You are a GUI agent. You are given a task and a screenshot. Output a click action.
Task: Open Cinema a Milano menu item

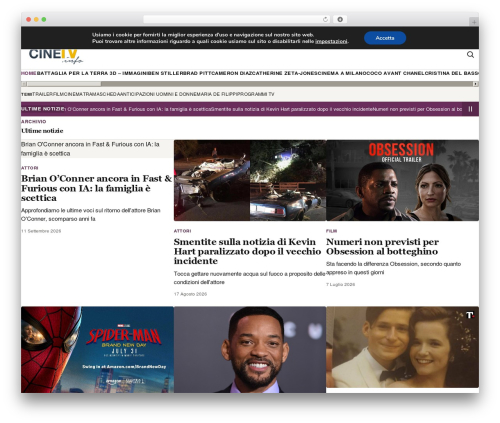coord(343,73)
